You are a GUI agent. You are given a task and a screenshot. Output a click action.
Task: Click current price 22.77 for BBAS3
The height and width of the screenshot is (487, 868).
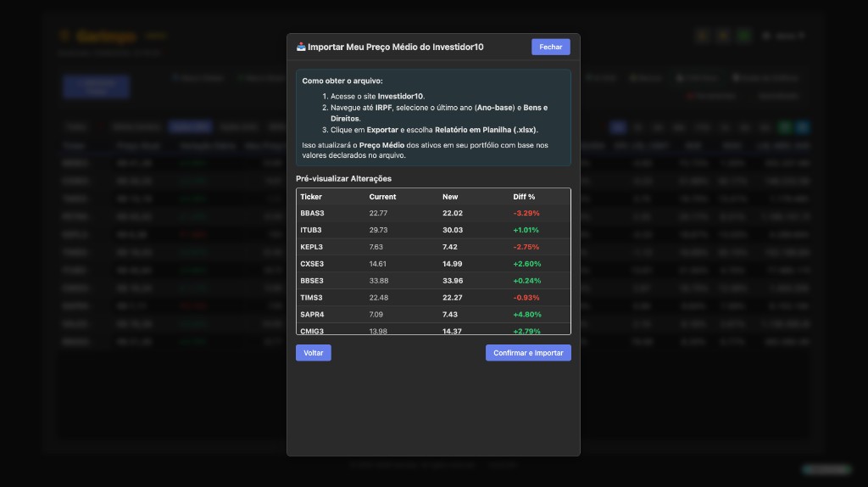pyautogui.click(x=378, y=213)
